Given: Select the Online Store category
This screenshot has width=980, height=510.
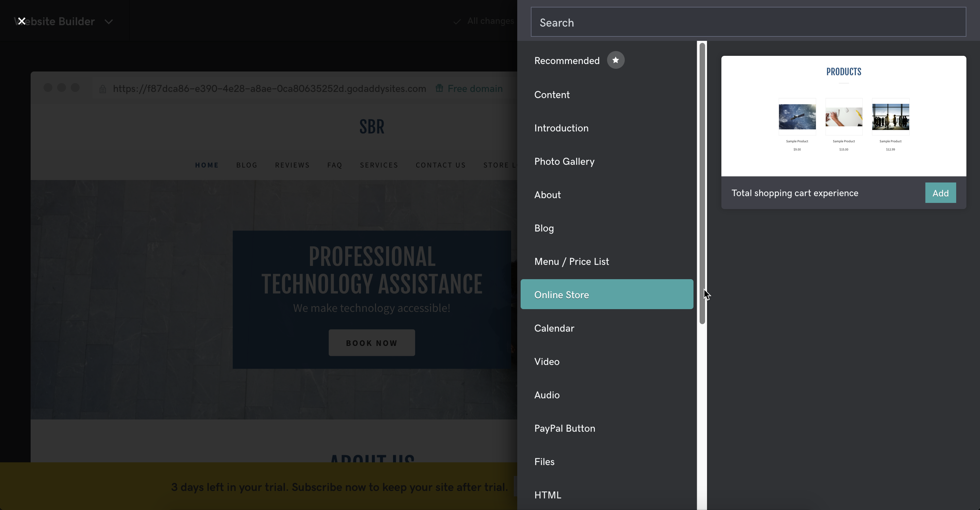Looking at the screenshot, I should pos(607,294).
